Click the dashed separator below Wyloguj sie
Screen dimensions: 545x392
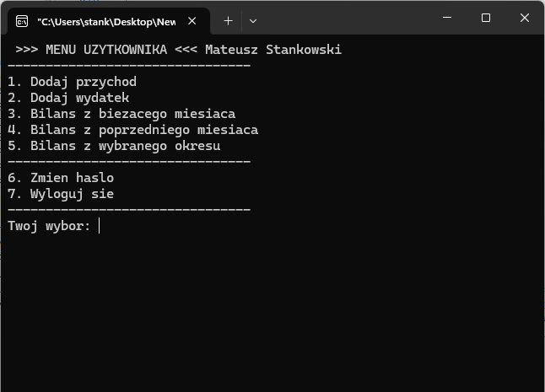coord(129,210)
